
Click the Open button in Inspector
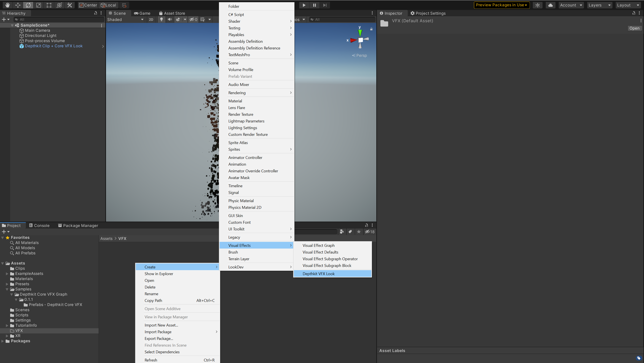pyautogui.click(x=634, y=28)
